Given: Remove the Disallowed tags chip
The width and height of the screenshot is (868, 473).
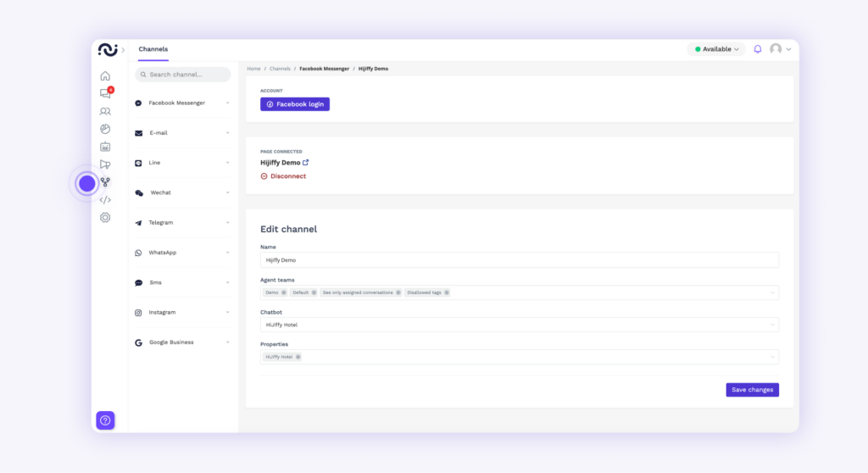Looking at the screenshot, I should pos(447,292).
